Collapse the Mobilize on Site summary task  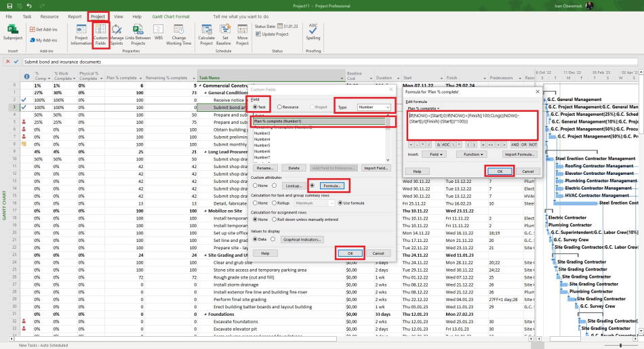[x=205, y=211]
